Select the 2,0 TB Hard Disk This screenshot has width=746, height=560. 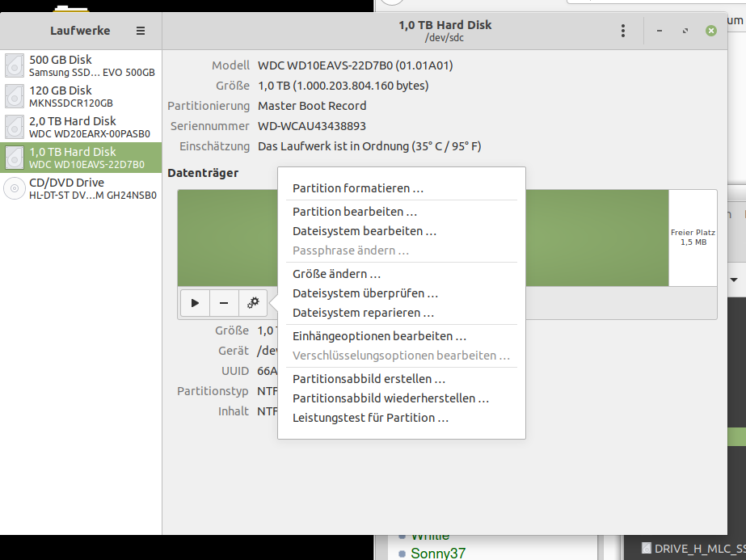[81, 127]
